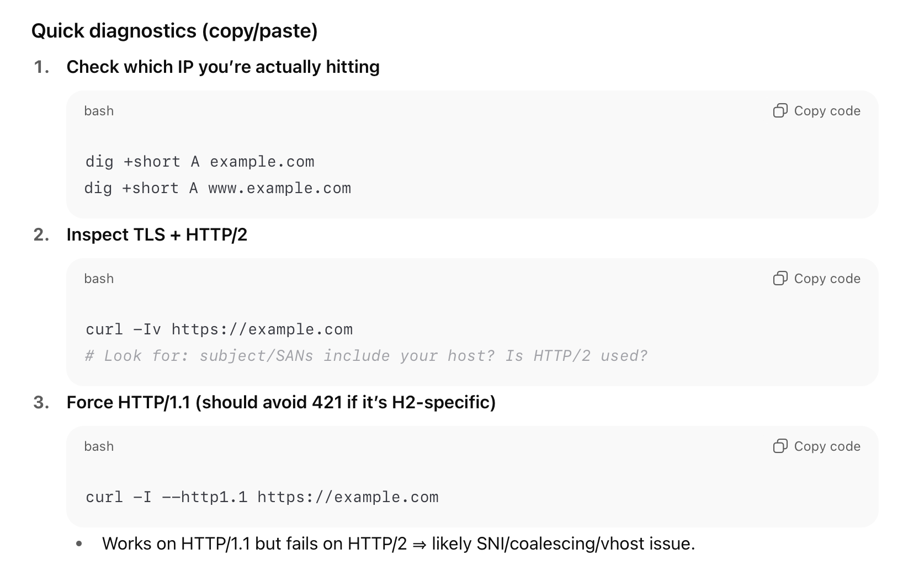Click the bullet text about SNI/coalescing/vhost issue
The image size is (924, 565).
[x=398, y=543]
